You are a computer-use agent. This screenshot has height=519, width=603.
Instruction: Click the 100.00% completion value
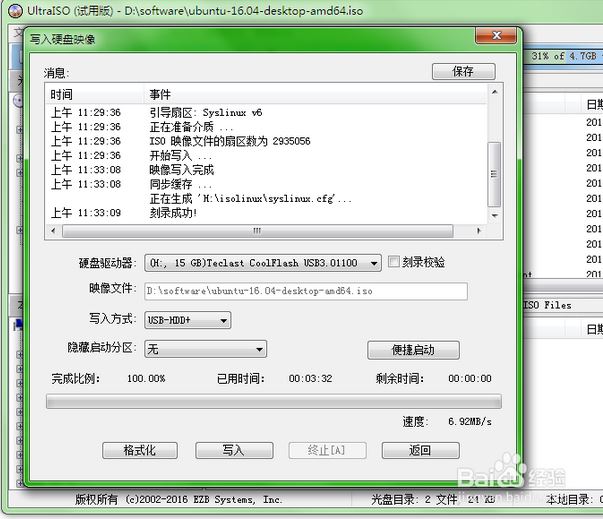point(146,379)
